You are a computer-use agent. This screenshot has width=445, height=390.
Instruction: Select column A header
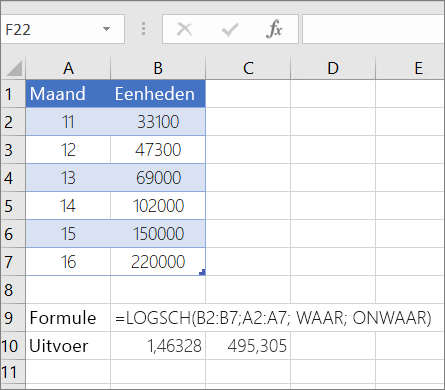[x=68, y=68]
